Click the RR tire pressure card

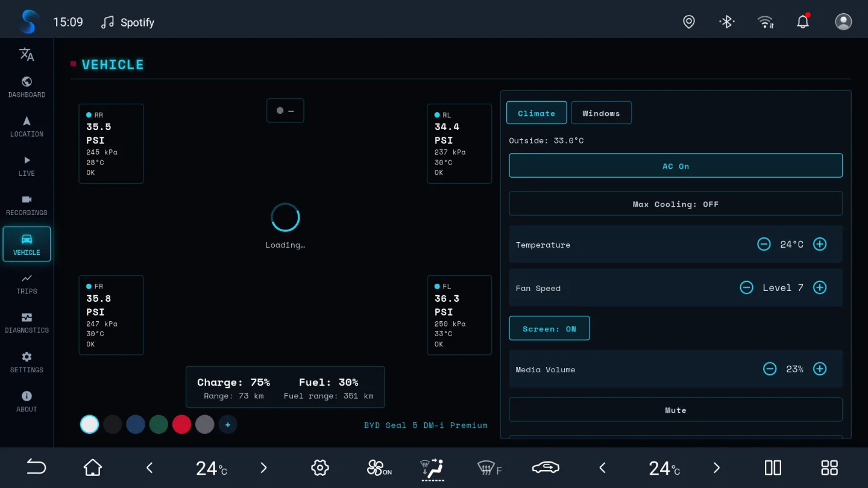(x=111, y=143)
